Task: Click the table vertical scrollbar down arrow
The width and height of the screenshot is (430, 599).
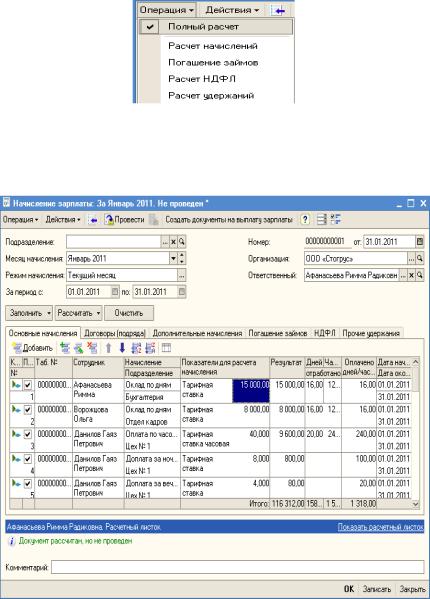Action: pos(415,505)
